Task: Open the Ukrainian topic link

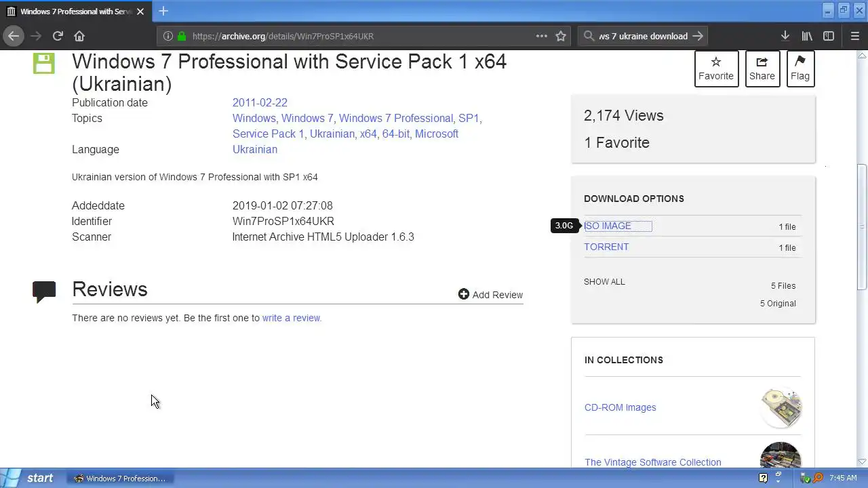Action: (332, 134)
